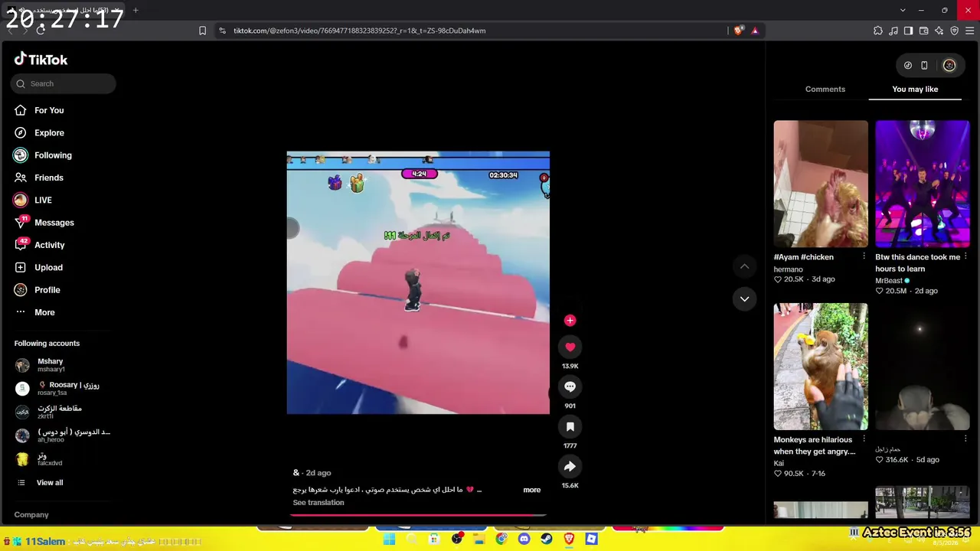This screenshot has width=980, height=551.
Task: Seek using the video progress bar
Action: pos(418,515)
